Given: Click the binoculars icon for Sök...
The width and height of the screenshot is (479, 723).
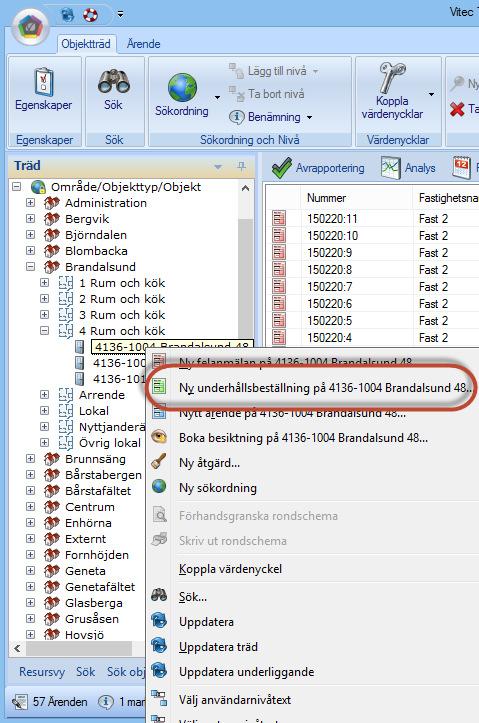Looking at the screenshot, I should pos(159,596).
